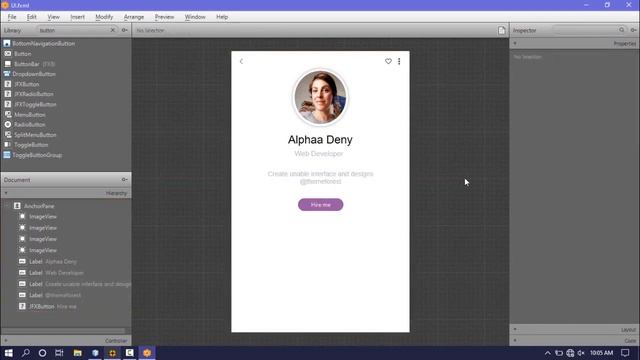This screenshot has width=640, height=360.
Task: Click the document icon in selection bar
Action: click(x=502, y=30)
